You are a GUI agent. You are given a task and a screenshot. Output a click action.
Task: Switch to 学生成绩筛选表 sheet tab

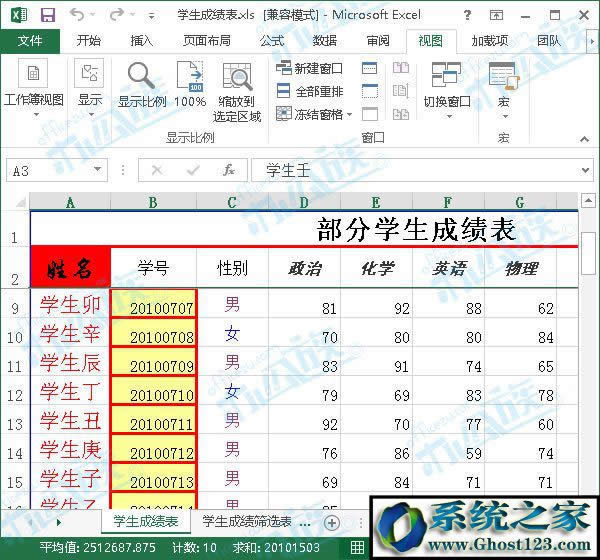[246, 522]
